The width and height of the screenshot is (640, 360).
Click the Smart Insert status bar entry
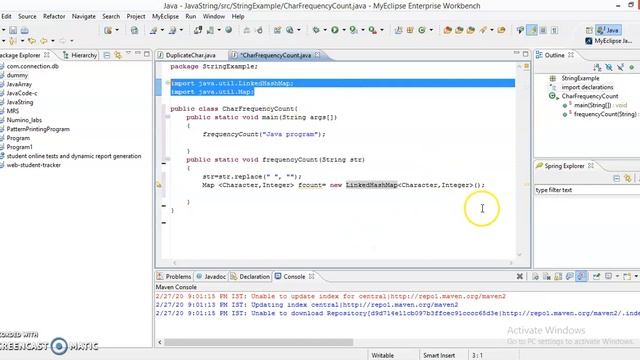(x=439, y=355)
